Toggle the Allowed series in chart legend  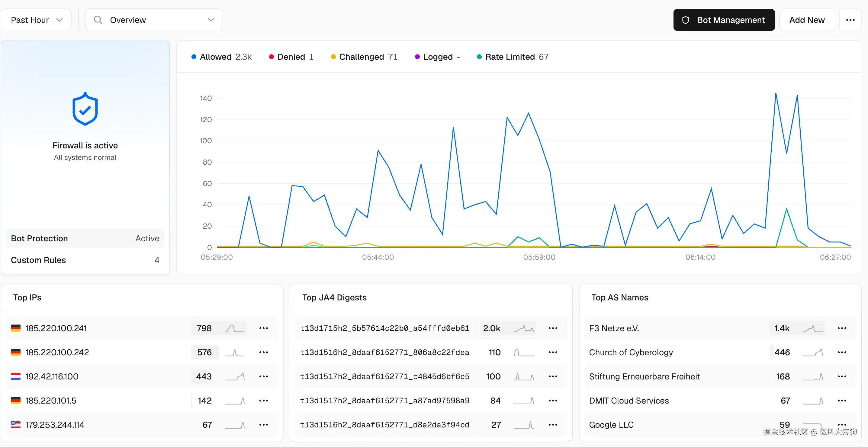pos(221,57)
